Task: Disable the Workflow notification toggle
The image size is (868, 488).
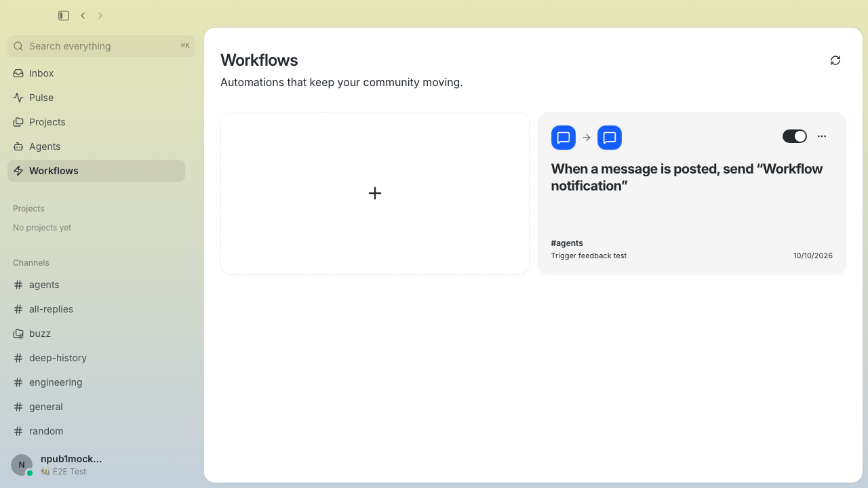Action: 795,136
